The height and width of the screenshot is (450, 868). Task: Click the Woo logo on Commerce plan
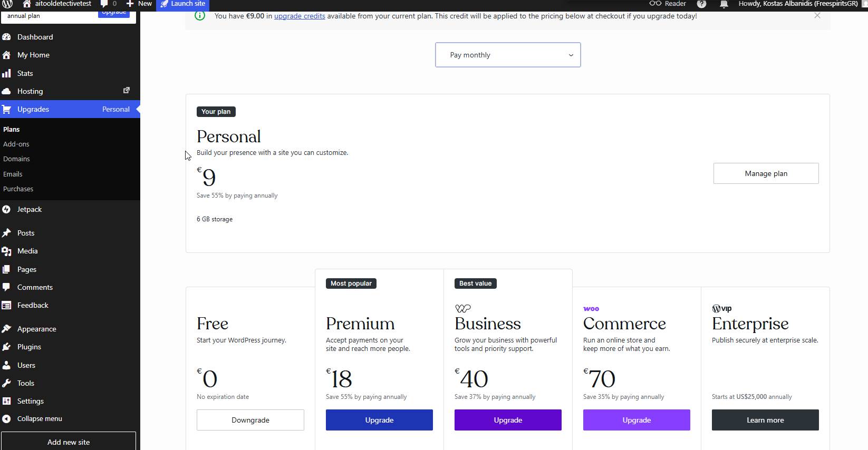pyautogui.click(x=591, y=309)
